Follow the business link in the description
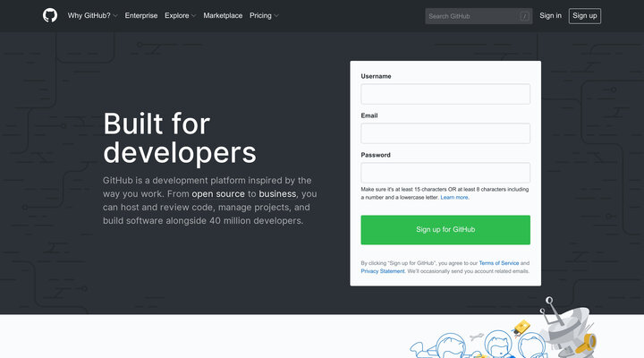The height and width of the screenshot is (358, 644). [x=277, y=194]
